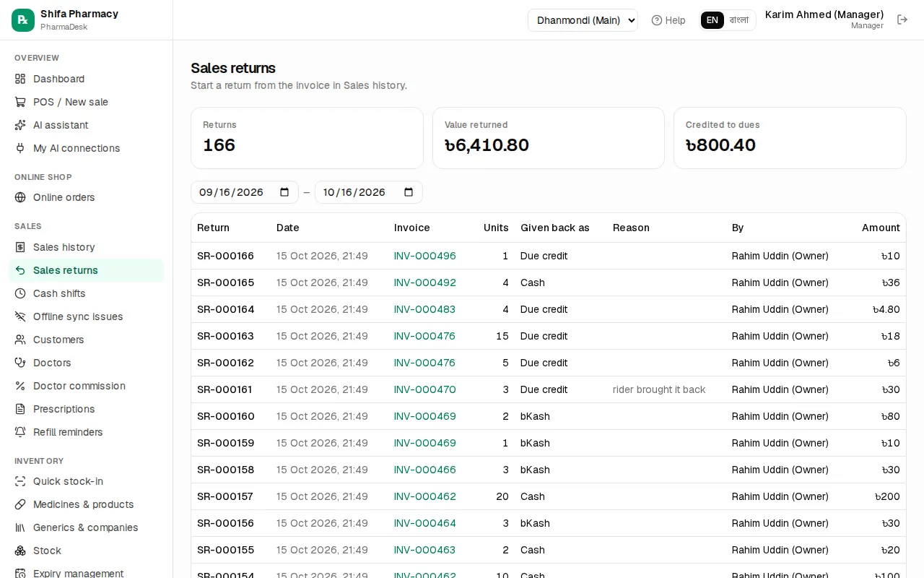The width and height of the screenshot is (924, 578).
Task: Open calendar picker for start date 09/16/2026
Action: 284,192
